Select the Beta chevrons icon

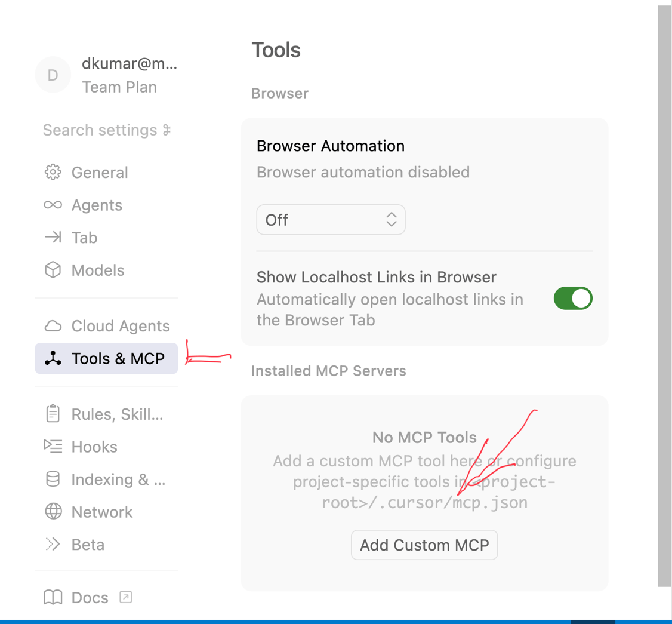53,544
